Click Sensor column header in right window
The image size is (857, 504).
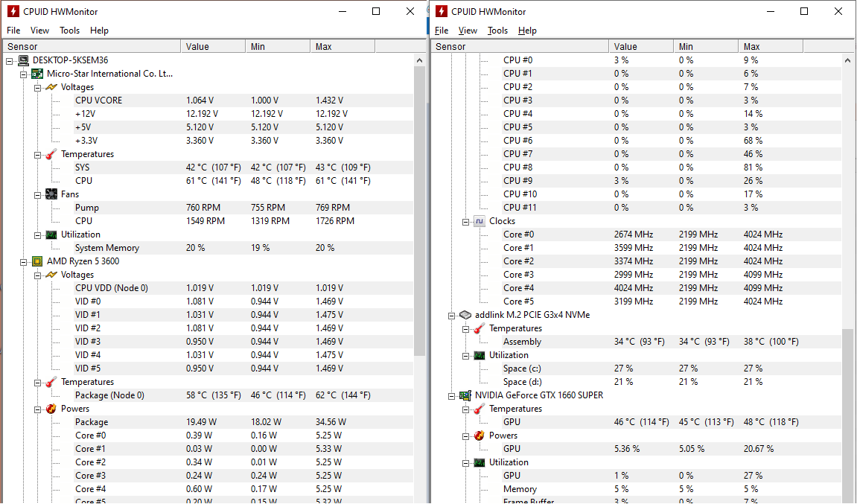coord(520,46)
